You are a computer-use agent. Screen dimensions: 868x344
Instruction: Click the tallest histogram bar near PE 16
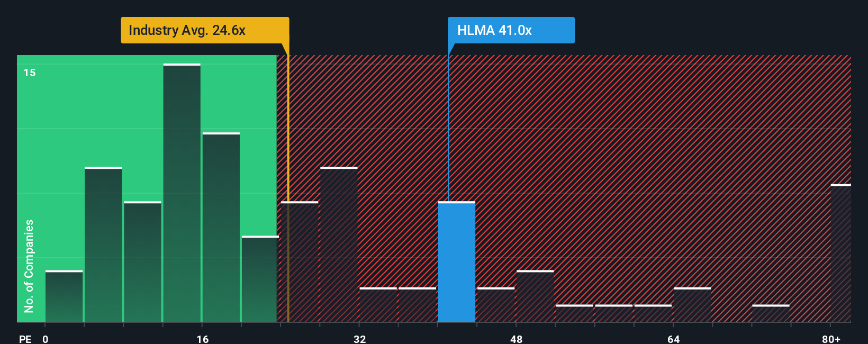tap(182, 193)
